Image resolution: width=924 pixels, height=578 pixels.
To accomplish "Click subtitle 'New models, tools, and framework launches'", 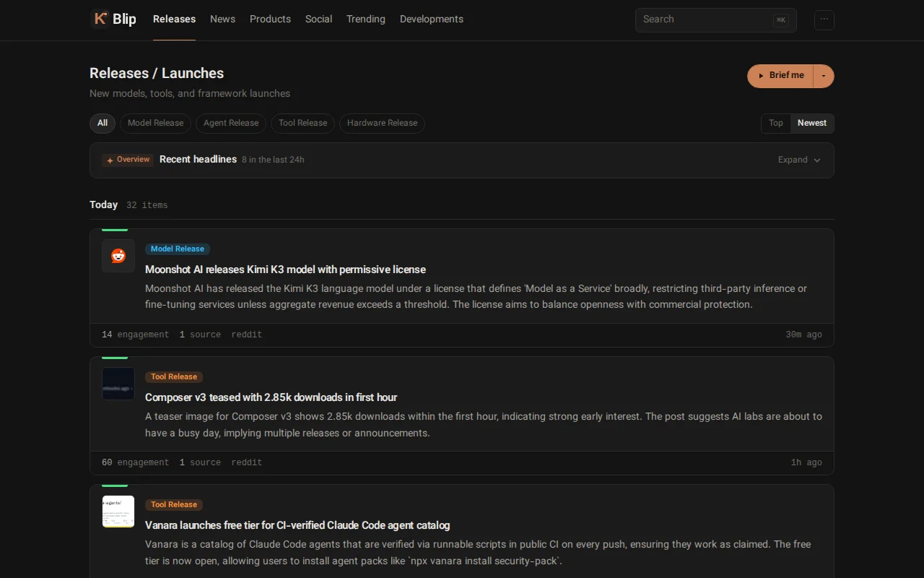I will [x=190, y=94].
